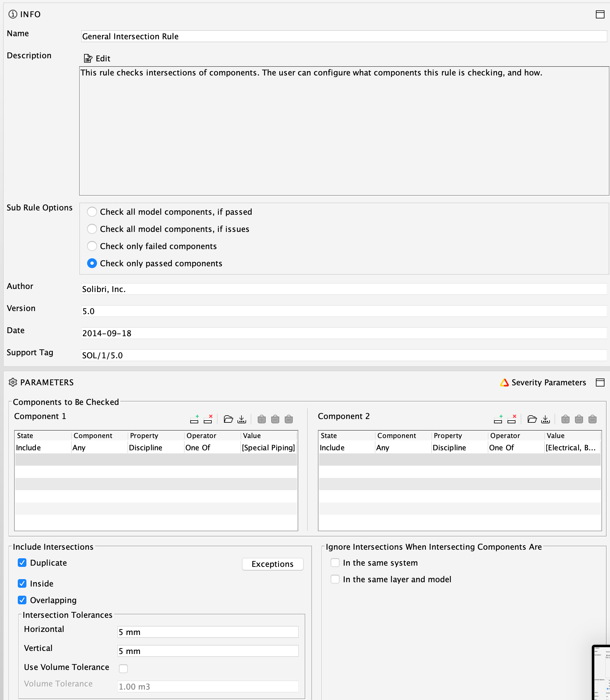Select 'Check only passed components' option
This screenshot has height=700, width=610.
tap(92, 263)
